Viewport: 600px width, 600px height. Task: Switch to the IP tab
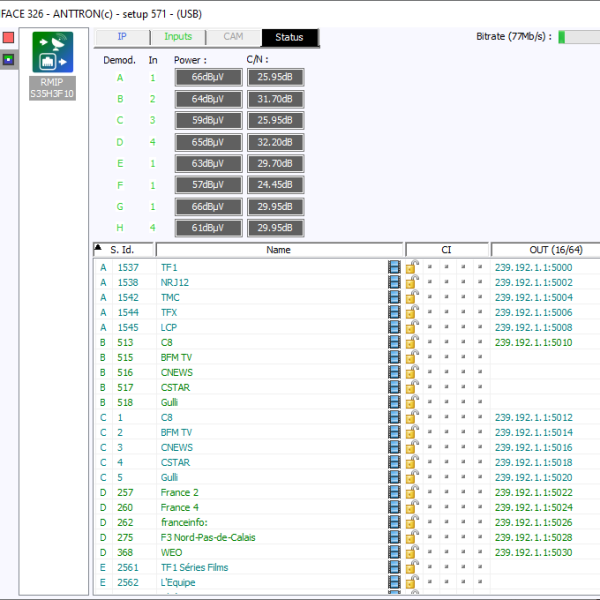(122, 37)
